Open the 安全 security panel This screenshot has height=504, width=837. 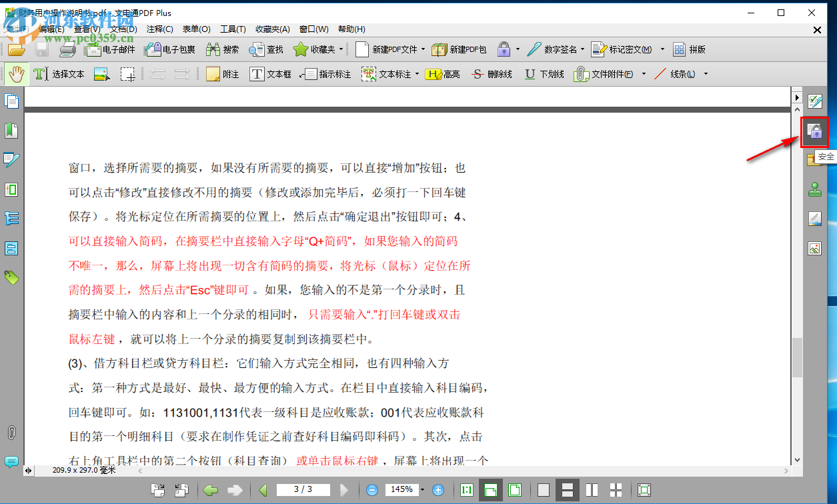(814, 132)
